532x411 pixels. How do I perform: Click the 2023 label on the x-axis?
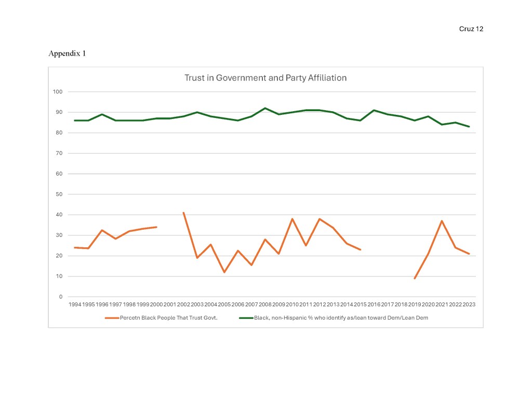click(469, 304)
